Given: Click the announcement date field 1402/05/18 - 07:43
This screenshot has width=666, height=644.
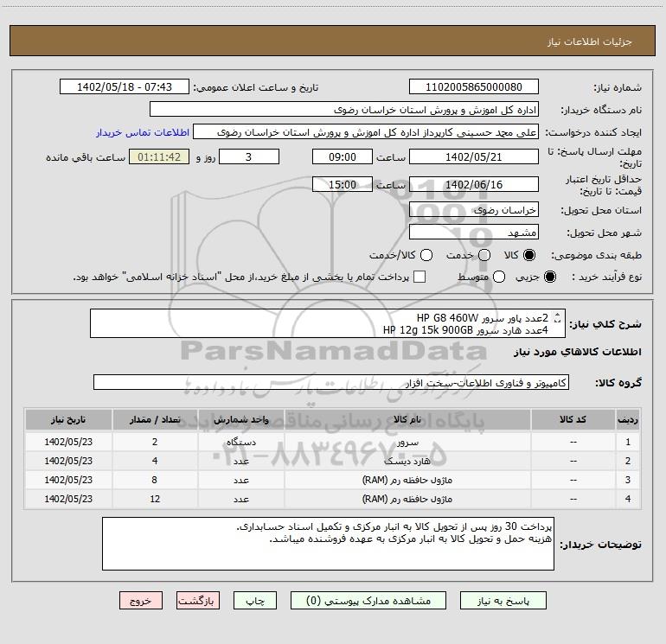Looking at the screenshot, I should (x=125, y=87).
